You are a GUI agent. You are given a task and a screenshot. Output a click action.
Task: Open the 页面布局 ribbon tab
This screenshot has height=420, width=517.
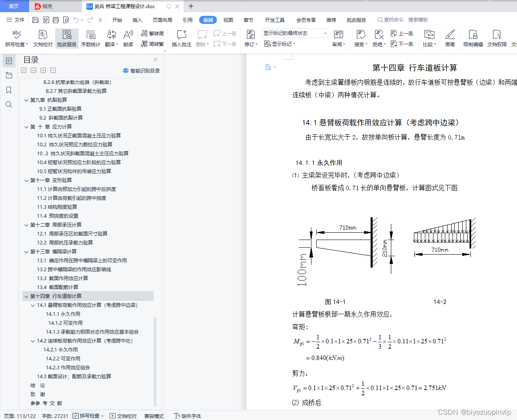pos(163,20)
